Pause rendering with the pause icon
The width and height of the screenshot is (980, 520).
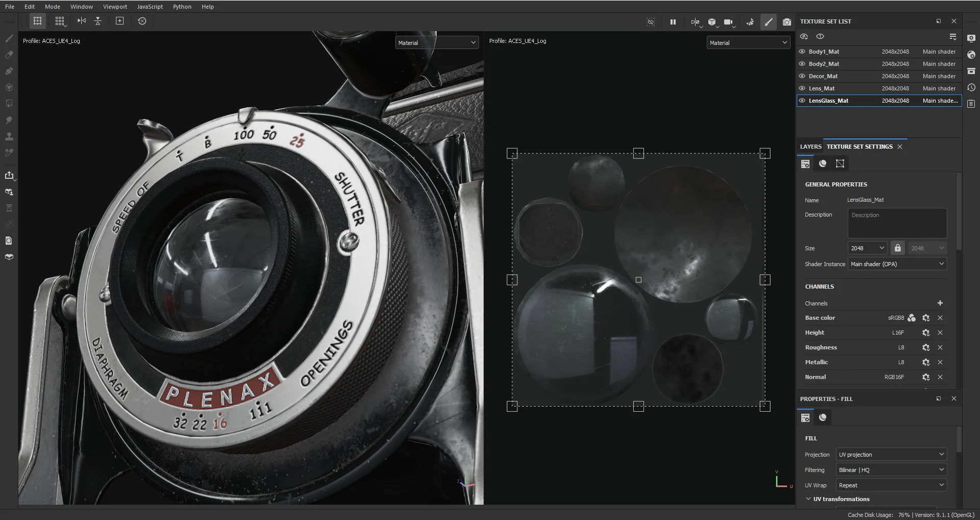[673, 21]
